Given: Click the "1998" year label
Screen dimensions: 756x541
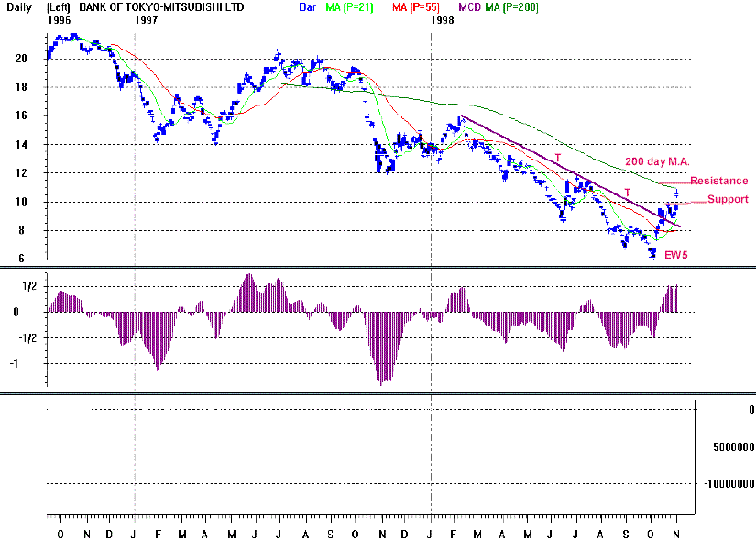Looking at the screenshot, I should (x=442, y=20).
